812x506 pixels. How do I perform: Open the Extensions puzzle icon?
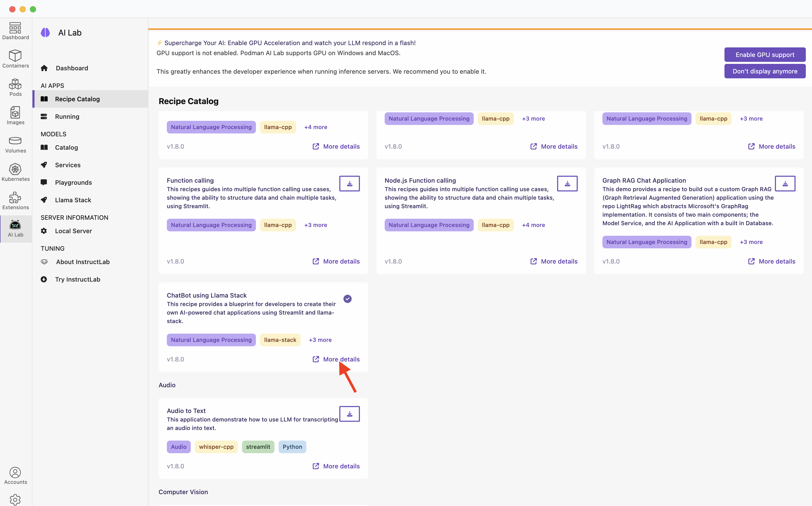click(x=15, y=201)
